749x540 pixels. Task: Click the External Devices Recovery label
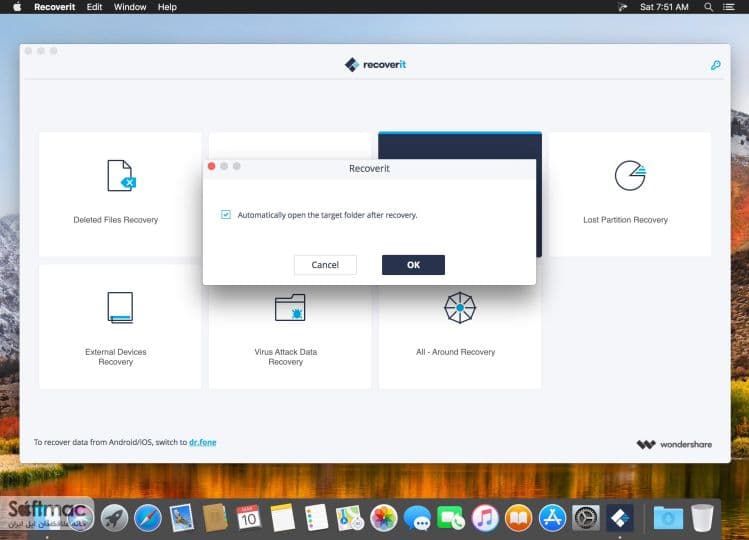click(x=116, y=357)
